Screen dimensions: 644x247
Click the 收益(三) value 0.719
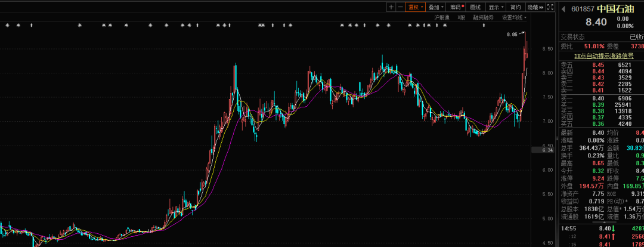(x=596, y=202)
